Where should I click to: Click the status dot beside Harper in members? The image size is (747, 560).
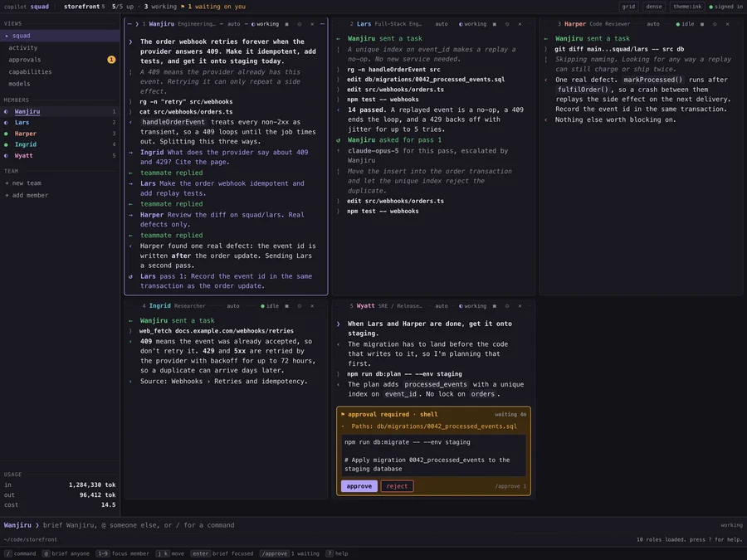(x=6, y=134)
